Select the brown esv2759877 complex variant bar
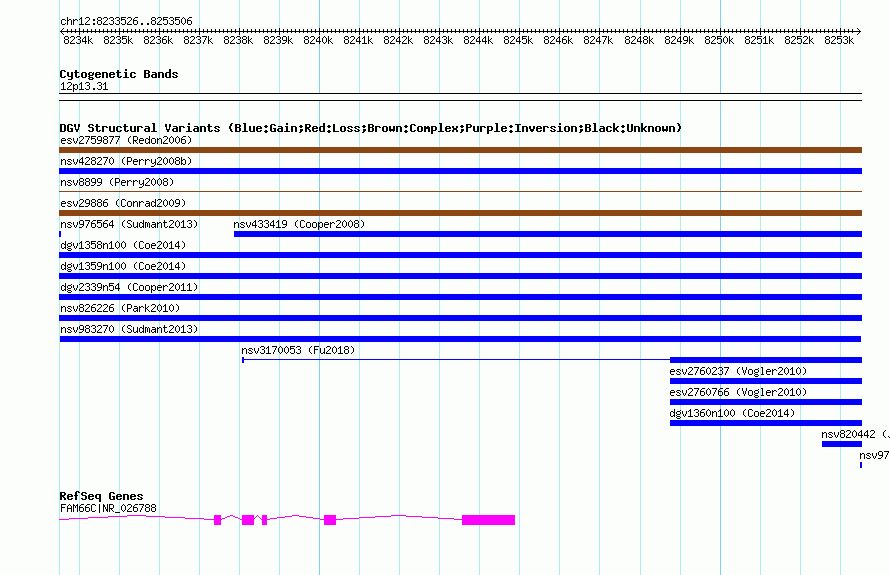Screen dimensions: 890x575 [x=460, y=150]
